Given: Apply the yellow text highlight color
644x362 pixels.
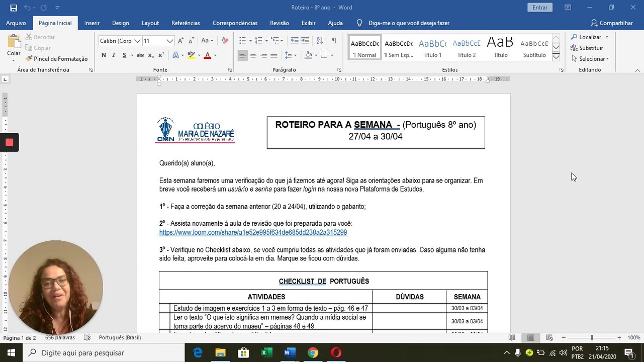Looking at the screenshot, I should point(191,55).
